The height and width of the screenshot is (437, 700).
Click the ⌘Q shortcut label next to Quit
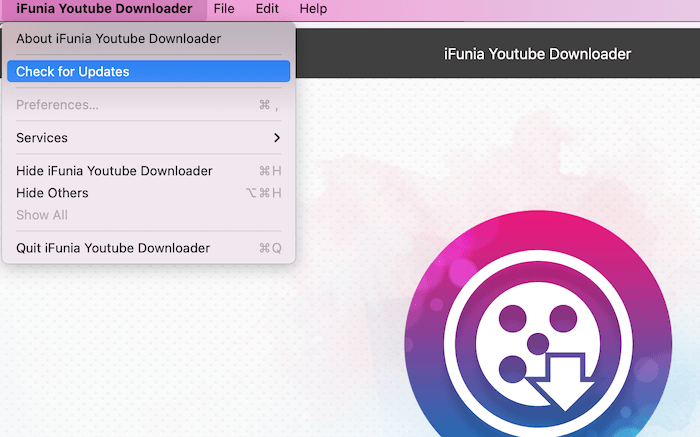pyautogui.click(x=270, y=248)
